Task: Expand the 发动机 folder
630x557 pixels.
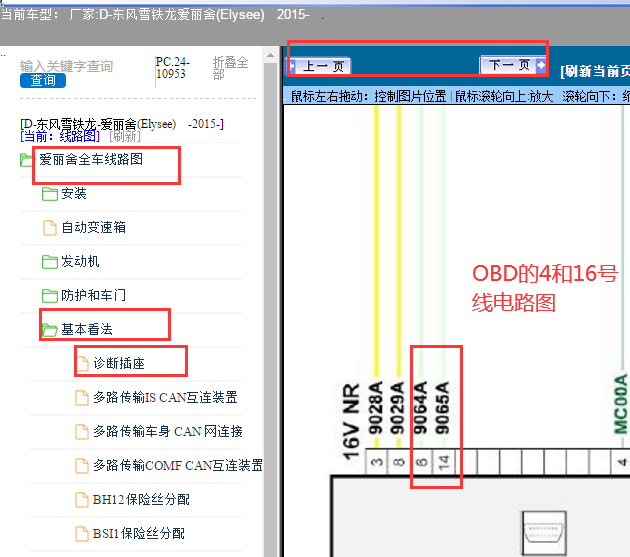Action: tap(80, 262)
